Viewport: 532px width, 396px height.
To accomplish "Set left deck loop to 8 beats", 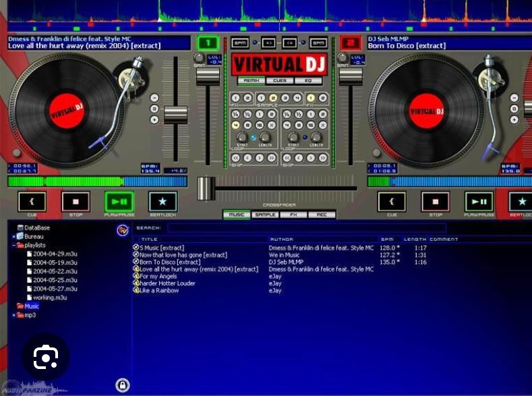I will pyautogui.click(x=247, y=125).
